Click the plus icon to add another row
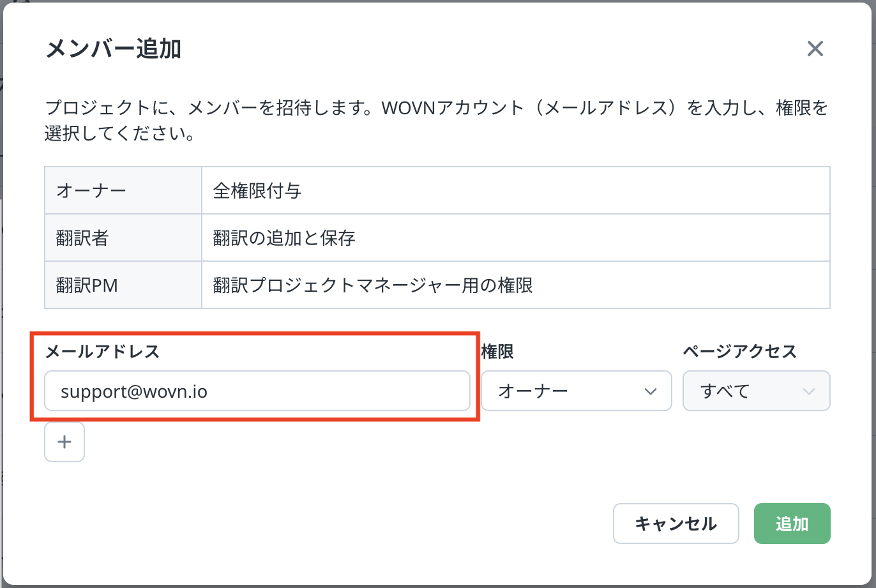This screenshot has width=876, height=588. (64, 442)
